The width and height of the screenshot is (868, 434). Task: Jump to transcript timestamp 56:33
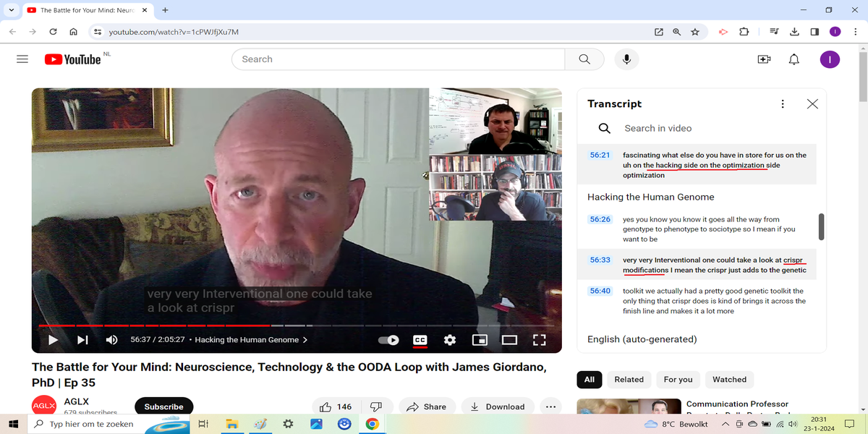tap(600, 260)
